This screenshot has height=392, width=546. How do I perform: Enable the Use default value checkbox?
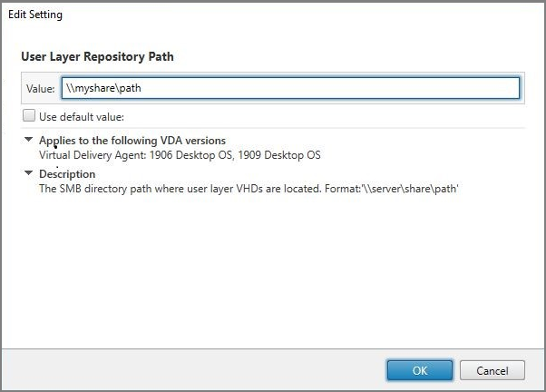point(30,116)
